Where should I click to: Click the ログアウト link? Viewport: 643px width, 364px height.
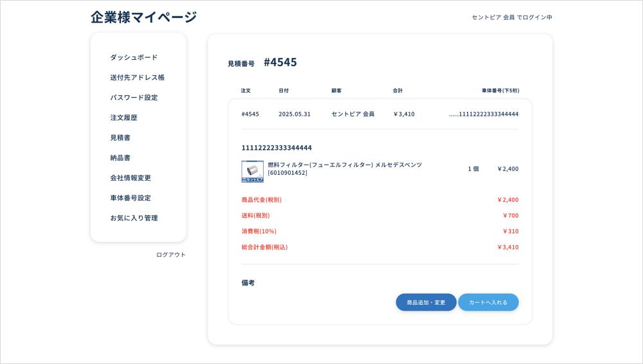point(170,255)
